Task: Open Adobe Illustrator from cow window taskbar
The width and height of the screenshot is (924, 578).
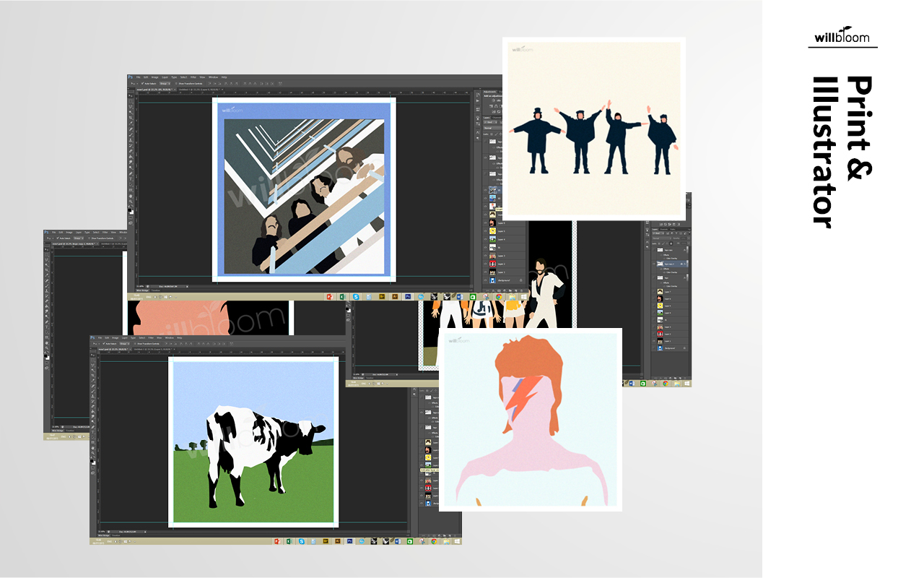Action: 338,541
